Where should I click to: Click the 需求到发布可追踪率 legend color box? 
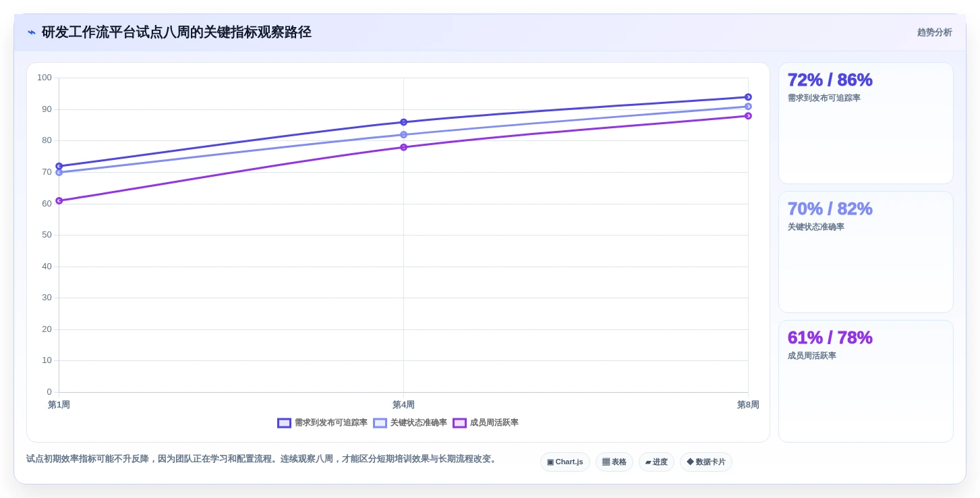(284, 423)
